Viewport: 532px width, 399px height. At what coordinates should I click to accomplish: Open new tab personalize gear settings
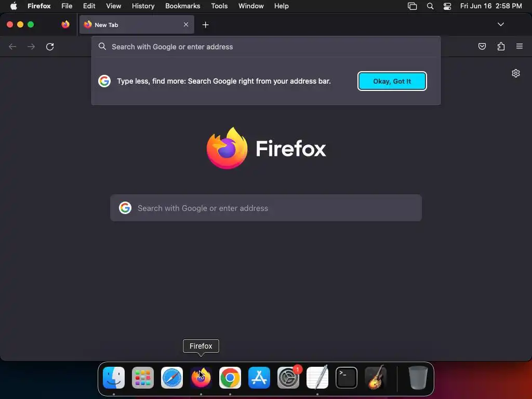click(x=516, y=73)
